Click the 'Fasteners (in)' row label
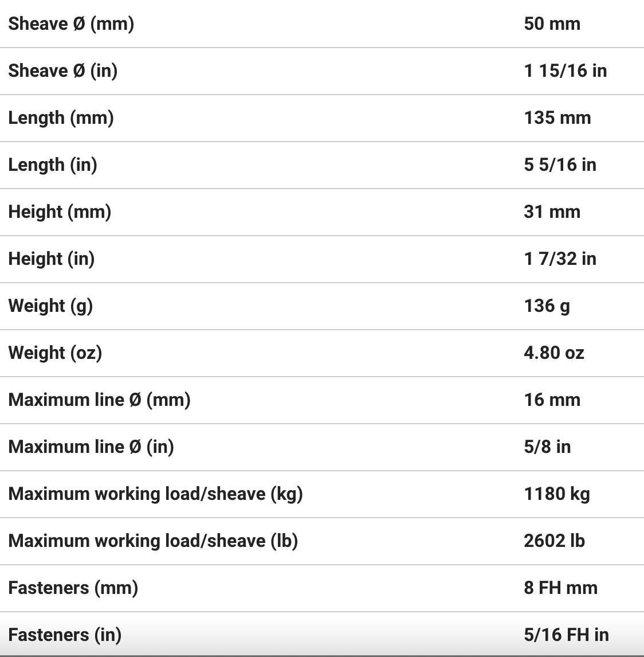Image resolution: width=644 pixels, height=657 pixels. pos(65,635)
